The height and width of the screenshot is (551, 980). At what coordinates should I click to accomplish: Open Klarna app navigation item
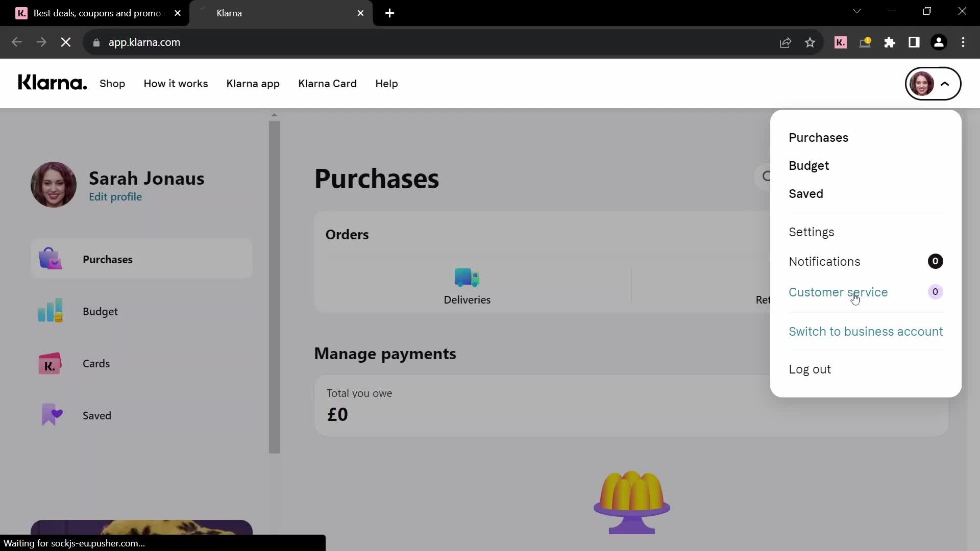[x=253, y=84]
